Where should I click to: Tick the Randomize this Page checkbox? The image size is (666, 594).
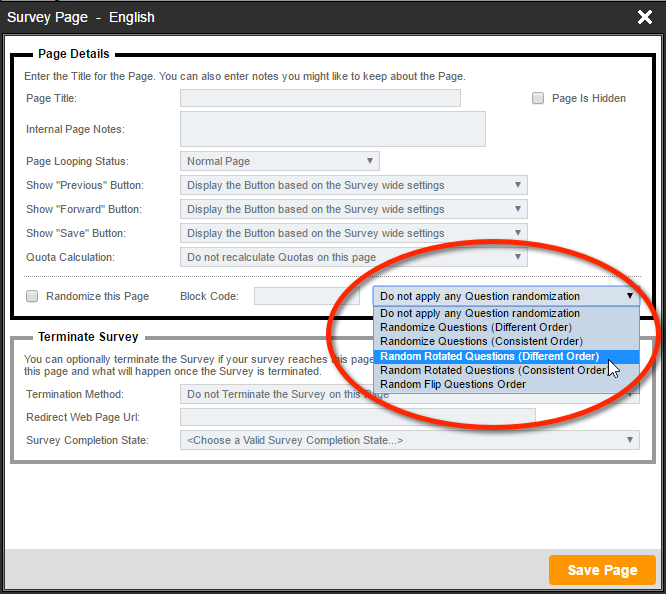[32, 296]
